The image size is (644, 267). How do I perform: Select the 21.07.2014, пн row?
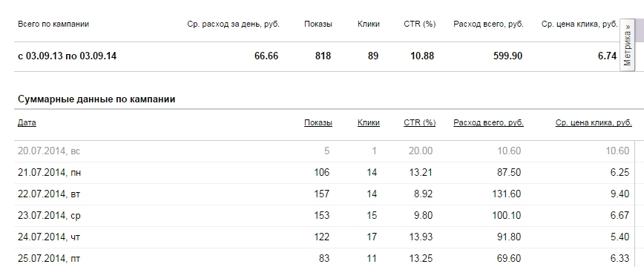pos(324,173)
